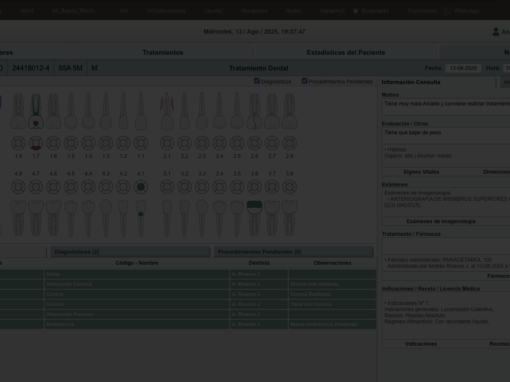510x382 pixels.
Task: Select the Endodoncia row
Action: [x=188, y=324]
